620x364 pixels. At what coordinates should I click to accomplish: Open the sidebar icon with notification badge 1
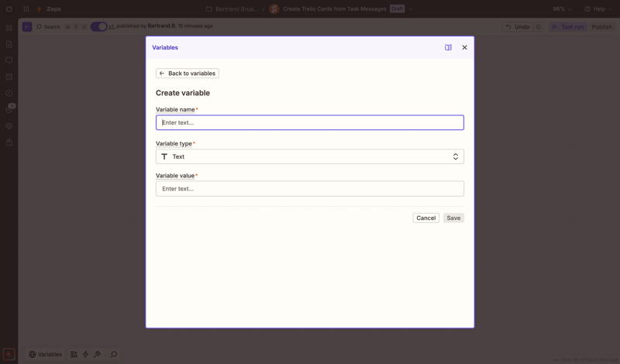(x=9, y=108)
